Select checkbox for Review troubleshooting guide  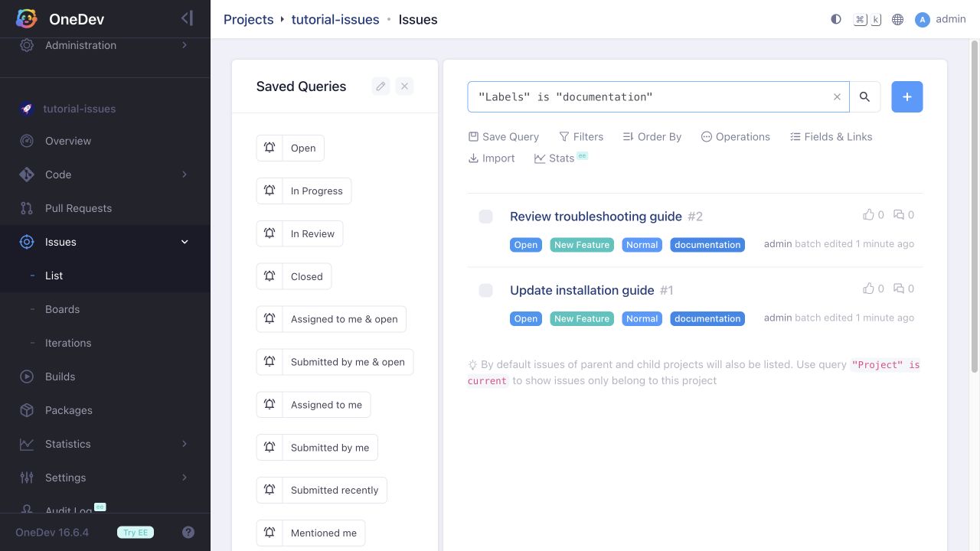[485, 217]
